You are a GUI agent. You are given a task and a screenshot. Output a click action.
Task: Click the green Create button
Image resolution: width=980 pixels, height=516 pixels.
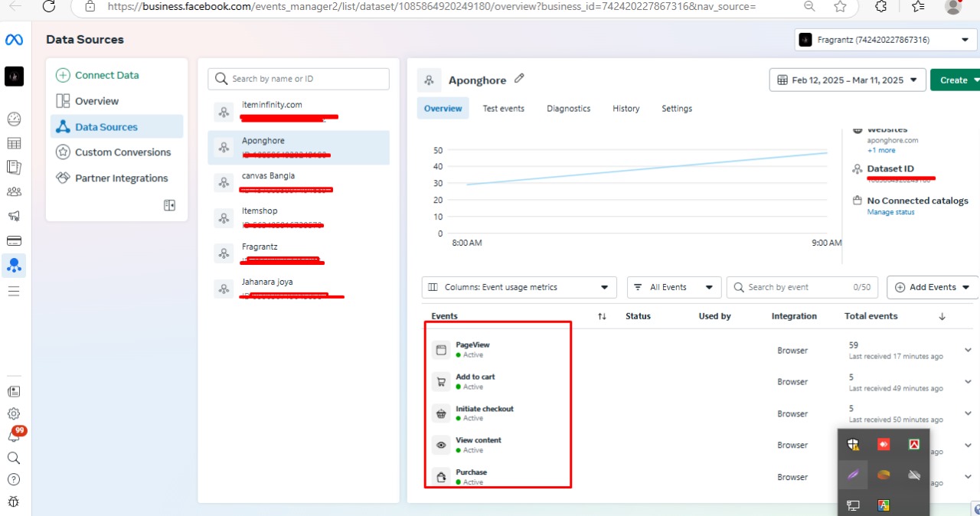click(x=955, y=80)
